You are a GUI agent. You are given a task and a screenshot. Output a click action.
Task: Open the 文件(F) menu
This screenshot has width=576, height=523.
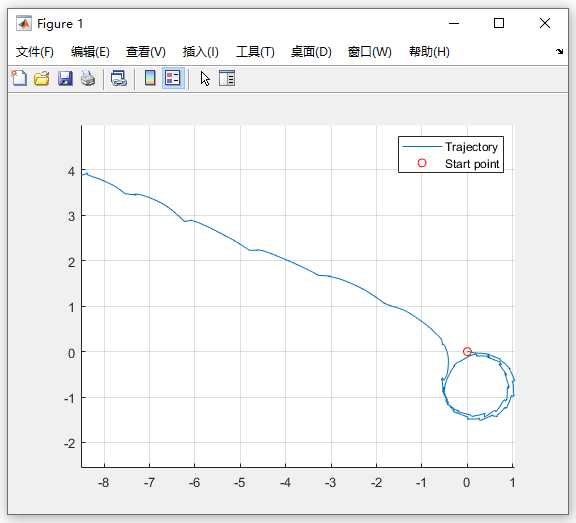pyautogui.click(x=35, y=52)
